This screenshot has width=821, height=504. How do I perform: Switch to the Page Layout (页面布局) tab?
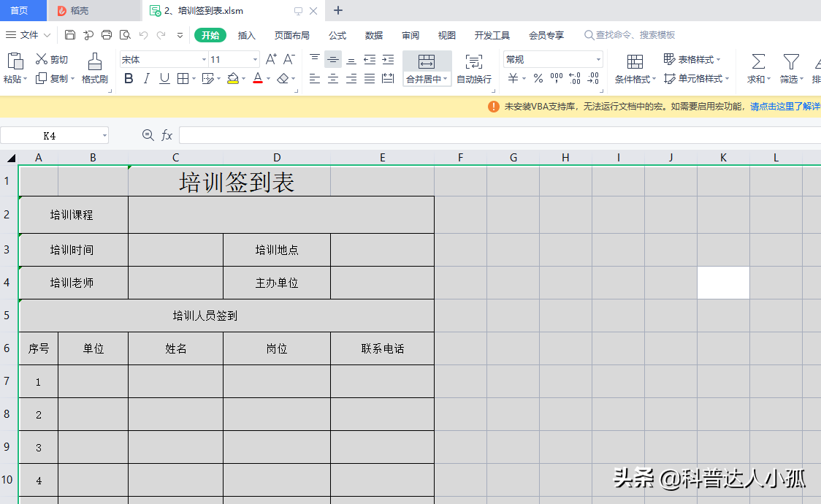click(x=291, y=35)
